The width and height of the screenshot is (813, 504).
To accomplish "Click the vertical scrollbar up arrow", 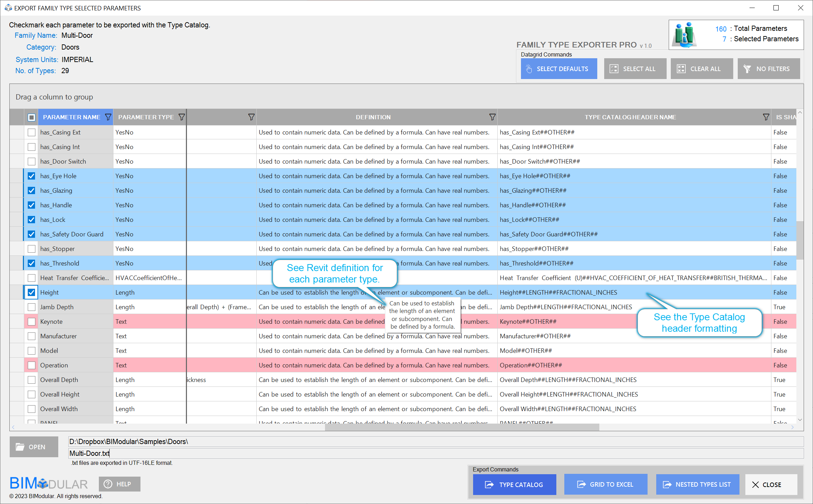I will coord(800,113).
